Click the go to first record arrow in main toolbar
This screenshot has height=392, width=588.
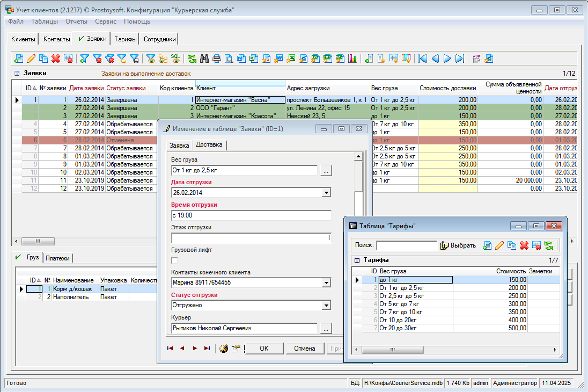(423, 59)
